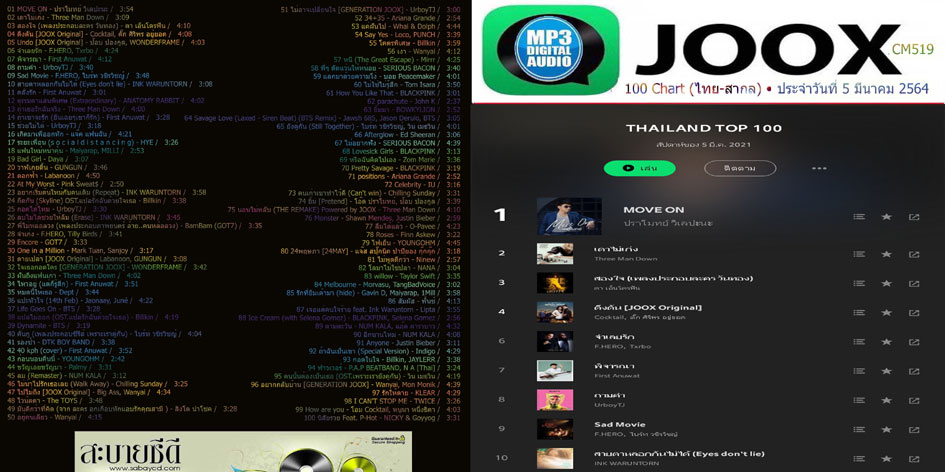Viewport: 945px width, 472px height.
Task: Star track number 3 as favorite
Action: [886, 283]
